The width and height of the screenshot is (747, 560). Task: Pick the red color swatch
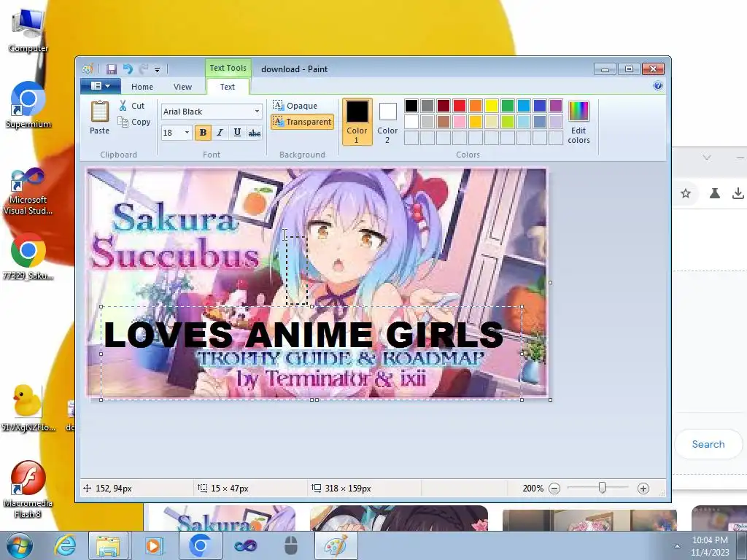point(460,106)
